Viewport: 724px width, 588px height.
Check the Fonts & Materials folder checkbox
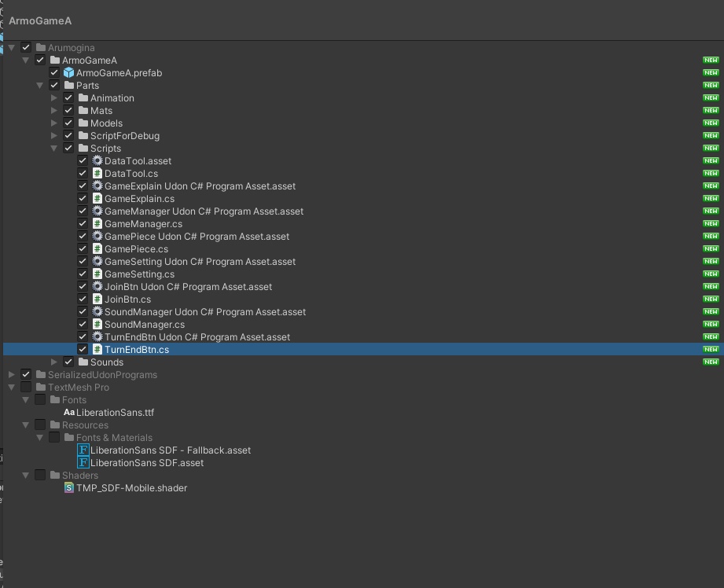(x=54, y=437)
